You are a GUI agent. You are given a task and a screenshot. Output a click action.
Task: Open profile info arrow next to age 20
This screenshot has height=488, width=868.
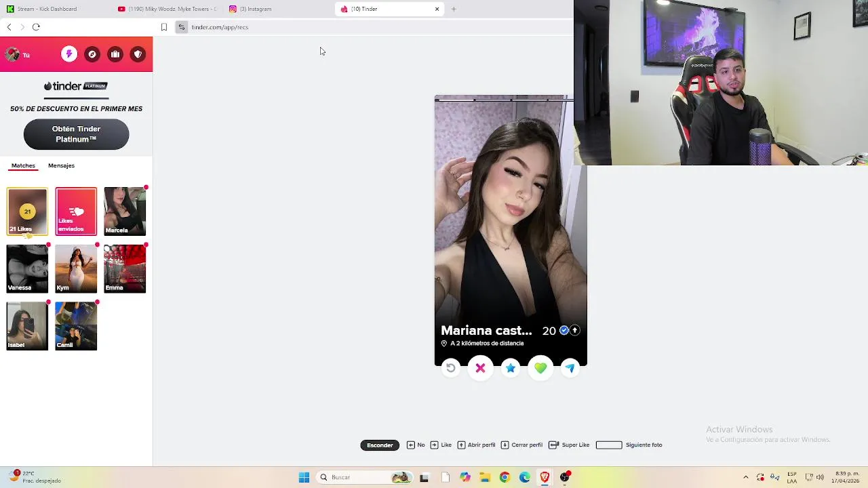coord(574,330)
